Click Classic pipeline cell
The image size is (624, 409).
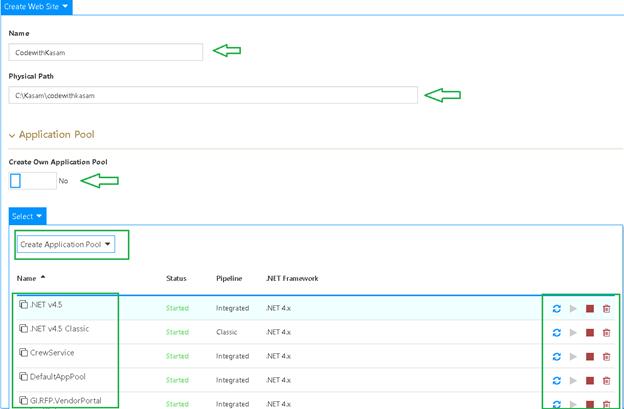tap(226, 332)
